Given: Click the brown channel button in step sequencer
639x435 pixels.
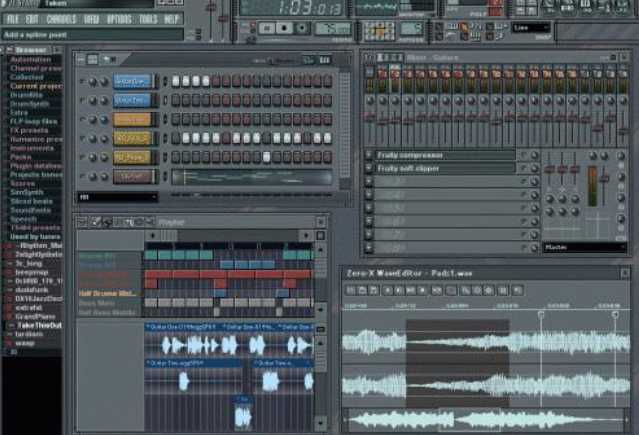Looking at the screenshot, I should tap(133, 176).
